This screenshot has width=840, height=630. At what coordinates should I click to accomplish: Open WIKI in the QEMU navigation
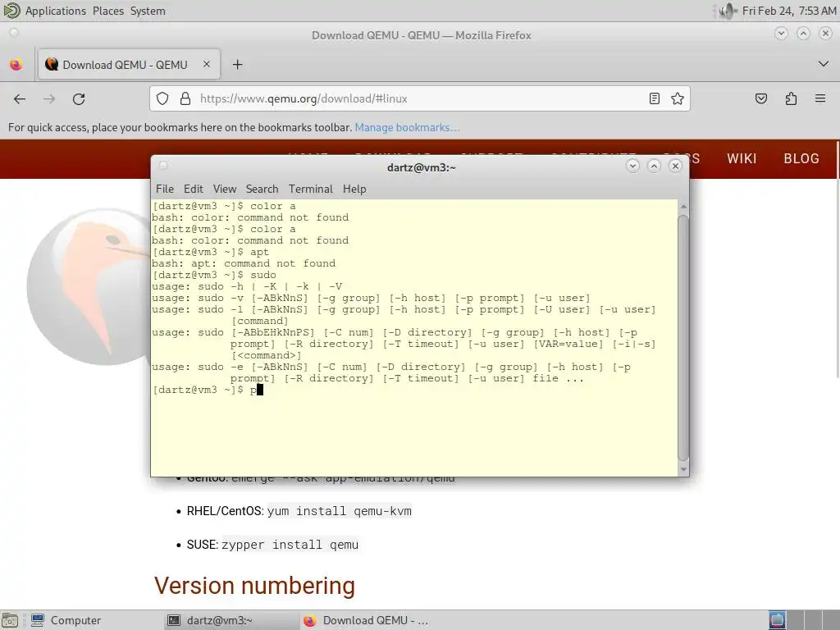coord(742,158)
